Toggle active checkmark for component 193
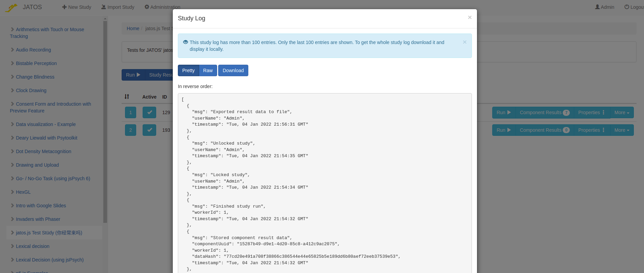This screenshot has height=273, width=644. click(x=149, y=130)
